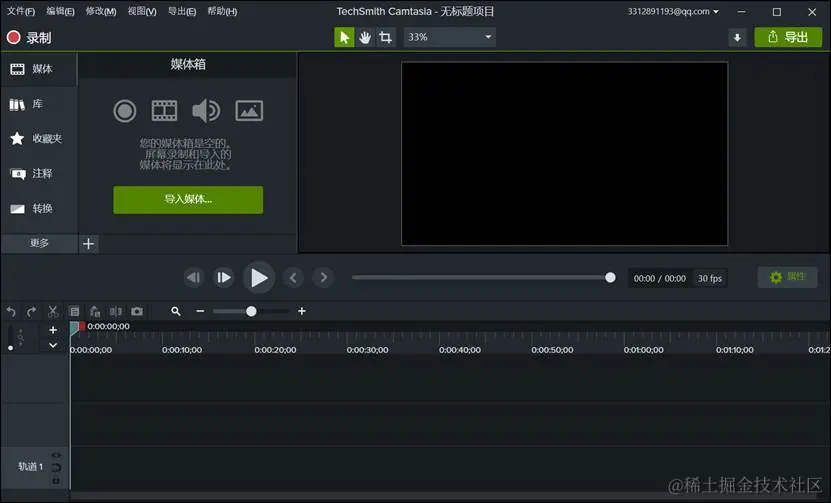Open the 编辑(E) menu
The image size is (831, 503).
pyautogui.click(x=60, y=11)
